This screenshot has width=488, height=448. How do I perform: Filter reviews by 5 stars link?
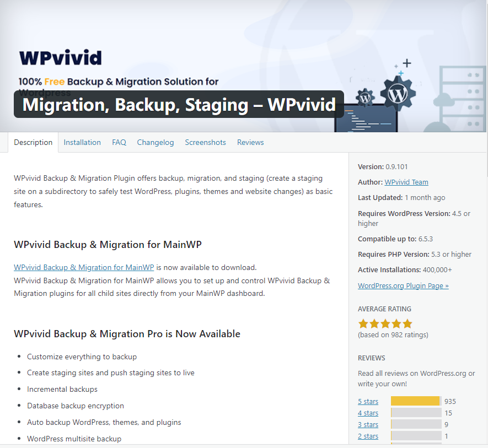click(368, 401)
